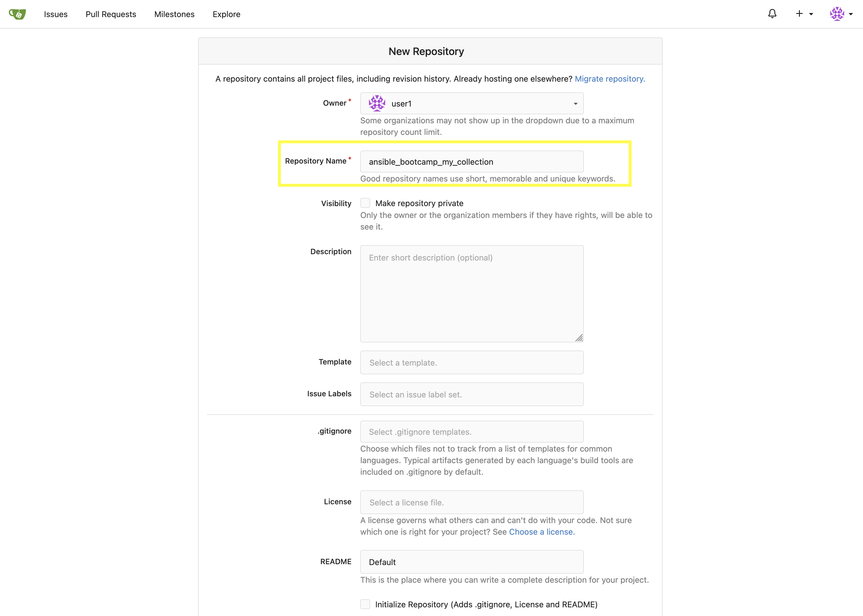Open the Select a template dropdown
This screenshot has height=616, width=863.
(x=472, y=362)
